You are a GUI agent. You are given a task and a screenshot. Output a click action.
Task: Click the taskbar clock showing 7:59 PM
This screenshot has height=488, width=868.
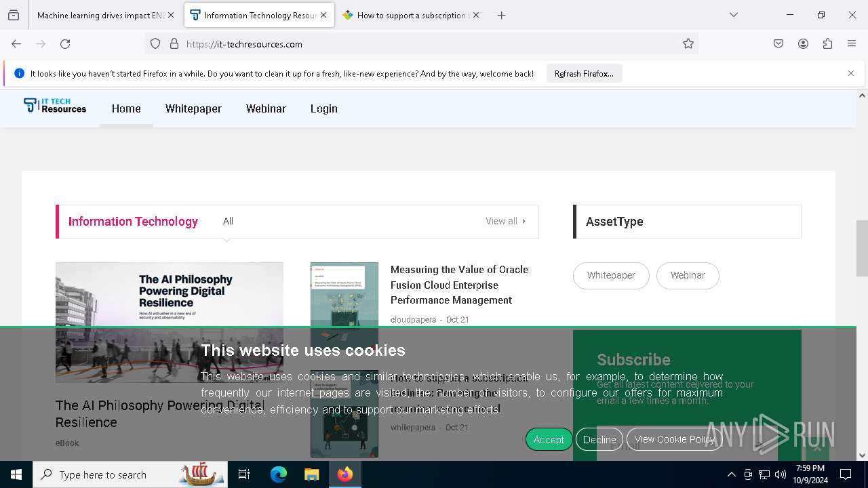810,474
